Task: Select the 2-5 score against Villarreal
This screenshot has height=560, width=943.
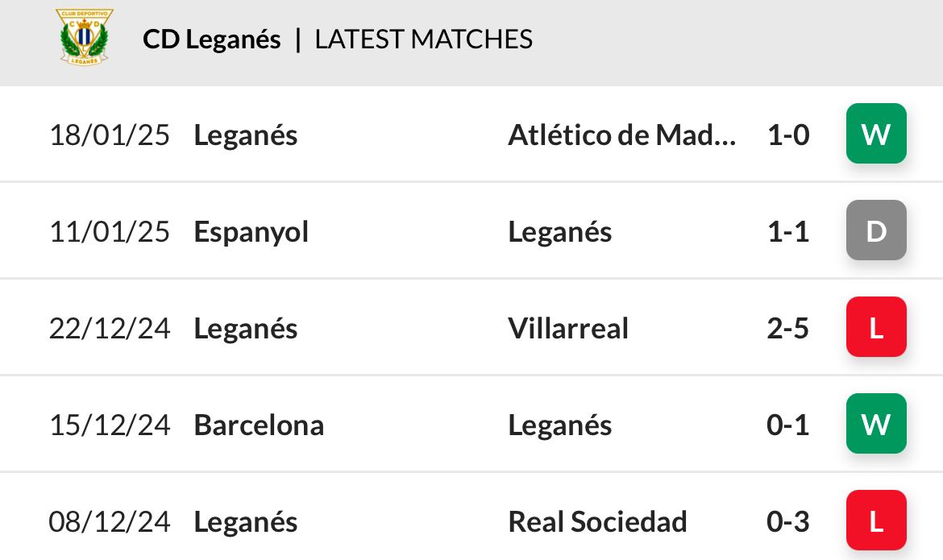Action: point(787,329)
